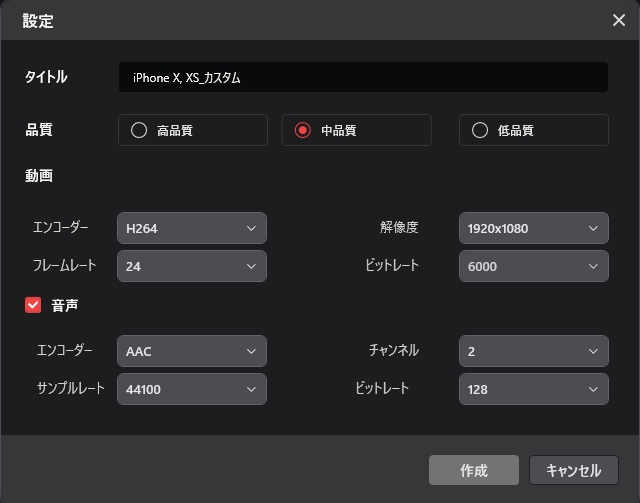Image resolution: width=640 pixels, height=503 pixels.
Task: Open the video ビットレート 6000 dropdown
Action: (x=533, y=266)
